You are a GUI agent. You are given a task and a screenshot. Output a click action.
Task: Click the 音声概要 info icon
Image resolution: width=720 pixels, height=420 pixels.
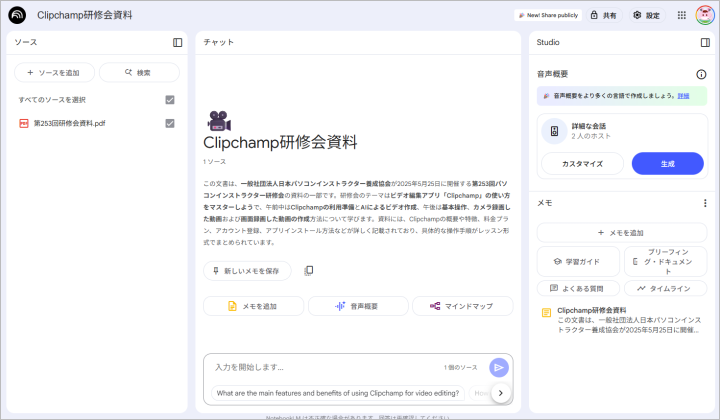(701, 74)
